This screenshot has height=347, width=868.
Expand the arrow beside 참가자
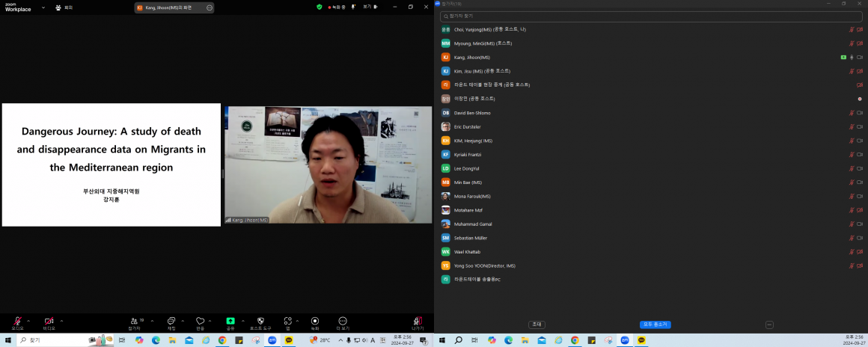pos(152,320)
